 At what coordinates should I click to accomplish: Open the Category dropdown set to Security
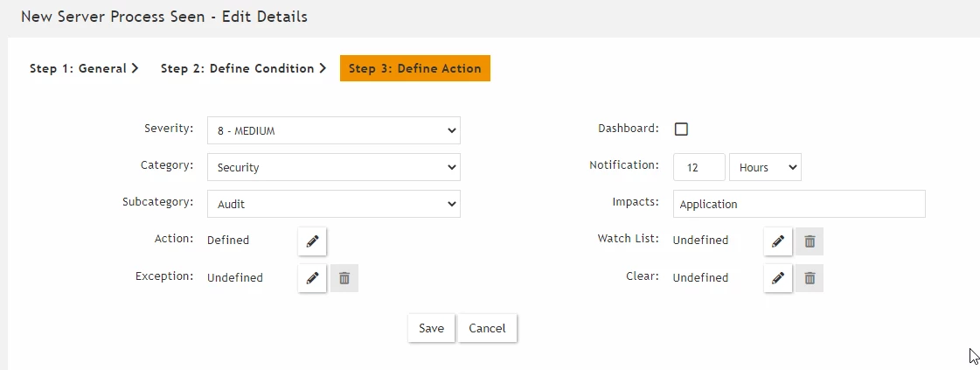click(x=334, y=167)
